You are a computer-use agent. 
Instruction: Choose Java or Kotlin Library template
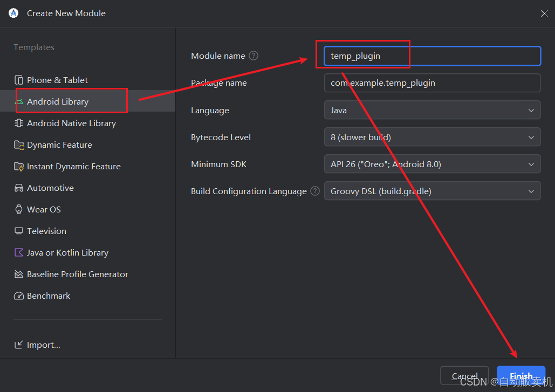tap(87, 252)
